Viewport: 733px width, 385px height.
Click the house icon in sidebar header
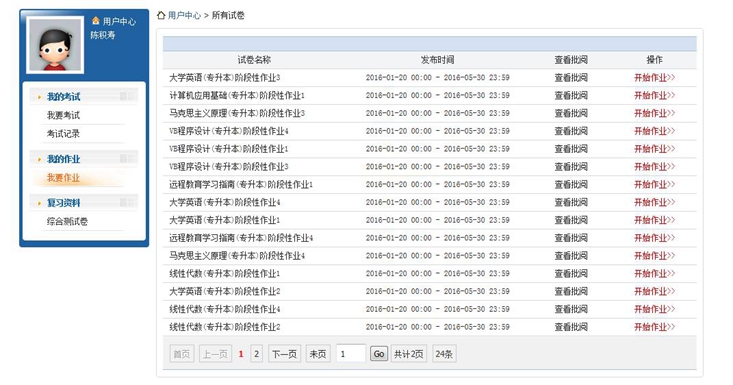point(96,21)
